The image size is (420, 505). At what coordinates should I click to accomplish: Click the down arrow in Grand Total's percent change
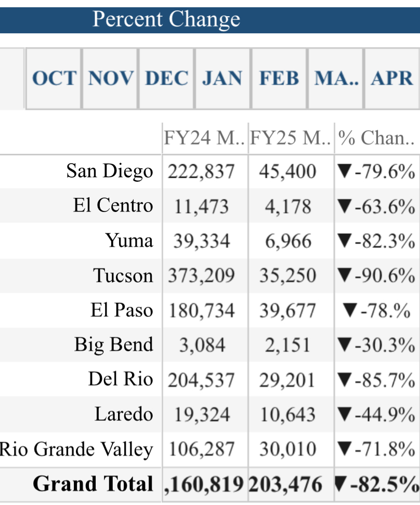(x=341, y=484)
